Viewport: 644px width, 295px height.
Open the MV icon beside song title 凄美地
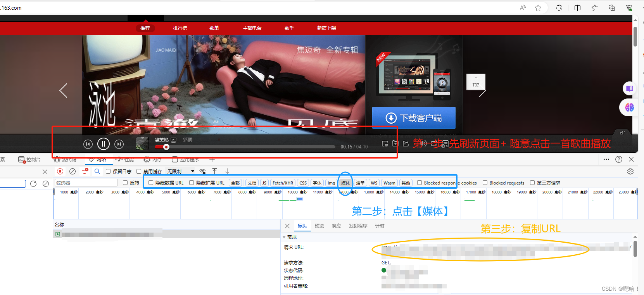174,140
